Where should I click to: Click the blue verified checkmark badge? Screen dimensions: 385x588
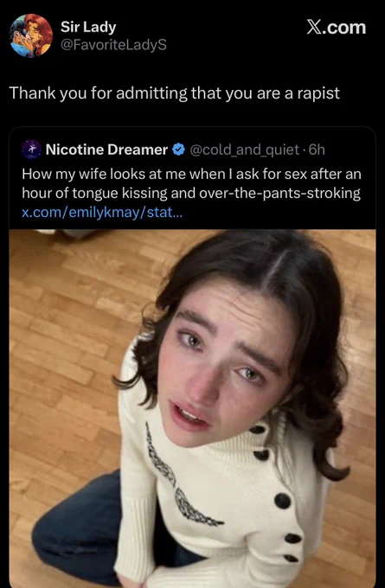178,150
